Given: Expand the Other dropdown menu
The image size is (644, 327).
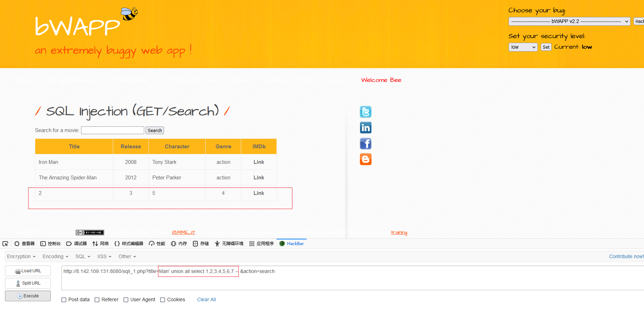Looking at the screenshot, I should pos(127,256).
